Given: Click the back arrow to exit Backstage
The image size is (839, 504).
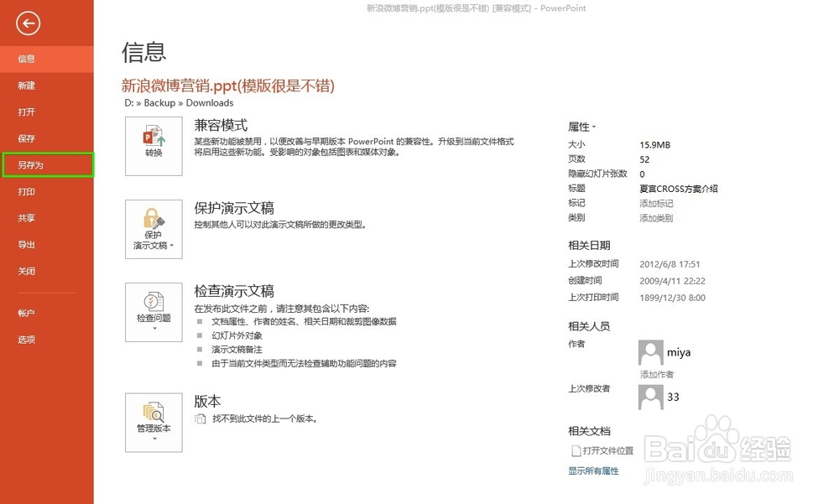Looking at the screenshot, I should 28,23.
